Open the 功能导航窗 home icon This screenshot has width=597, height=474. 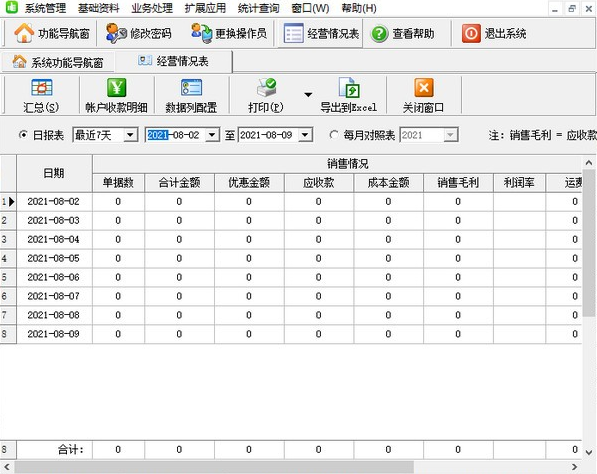[x=24, y=33]
